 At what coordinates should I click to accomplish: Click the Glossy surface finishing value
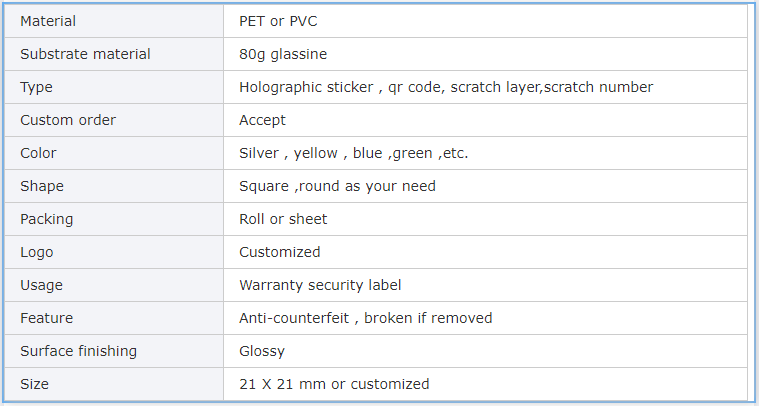[262, 351]
